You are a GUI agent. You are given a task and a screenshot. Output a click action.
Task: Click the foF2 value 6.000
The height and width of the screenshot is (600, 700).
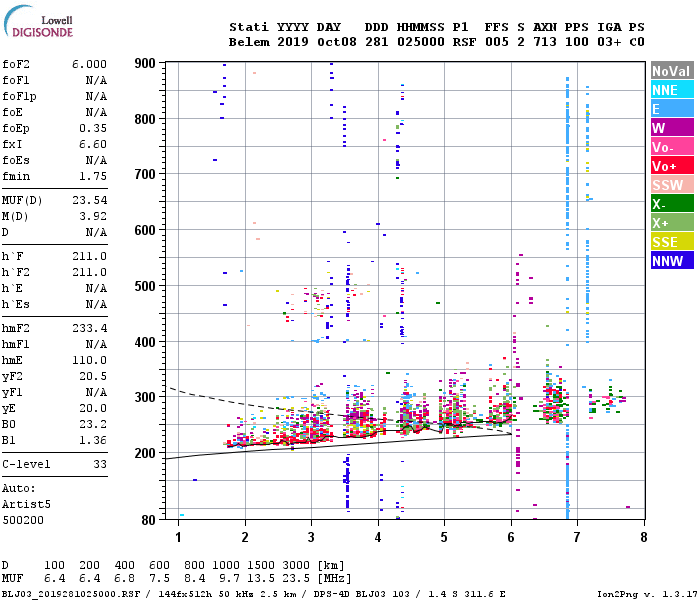click(x=89, y=64)
